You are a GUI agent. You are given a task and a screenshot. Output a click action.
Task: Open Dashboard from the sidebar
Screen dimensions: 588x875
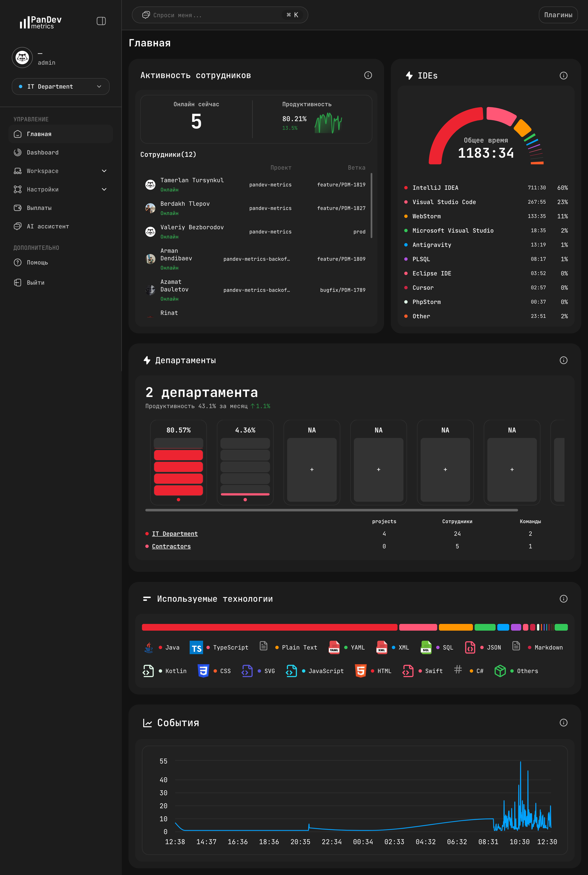click(43, 152)
